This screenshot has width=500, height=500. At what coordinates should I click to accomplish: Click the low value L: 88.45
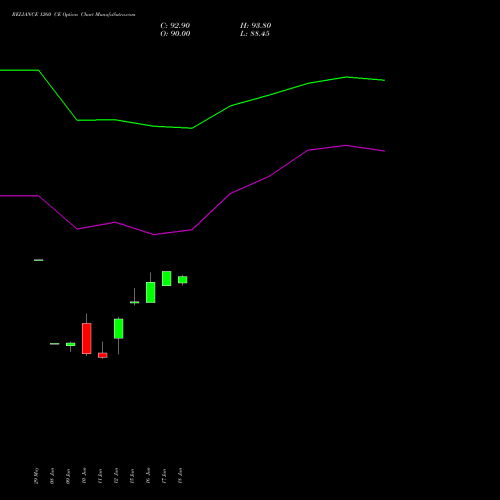click(255, 34)
